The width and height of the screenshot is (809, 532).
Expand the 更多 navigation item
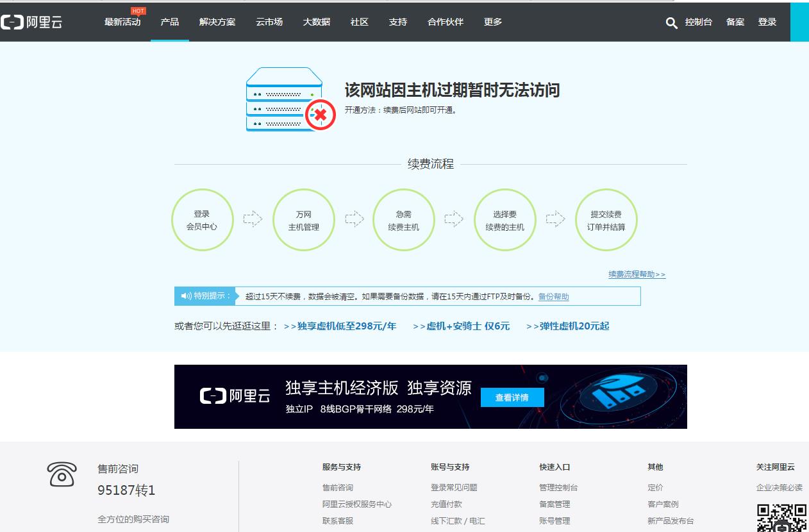coord(493,22)
